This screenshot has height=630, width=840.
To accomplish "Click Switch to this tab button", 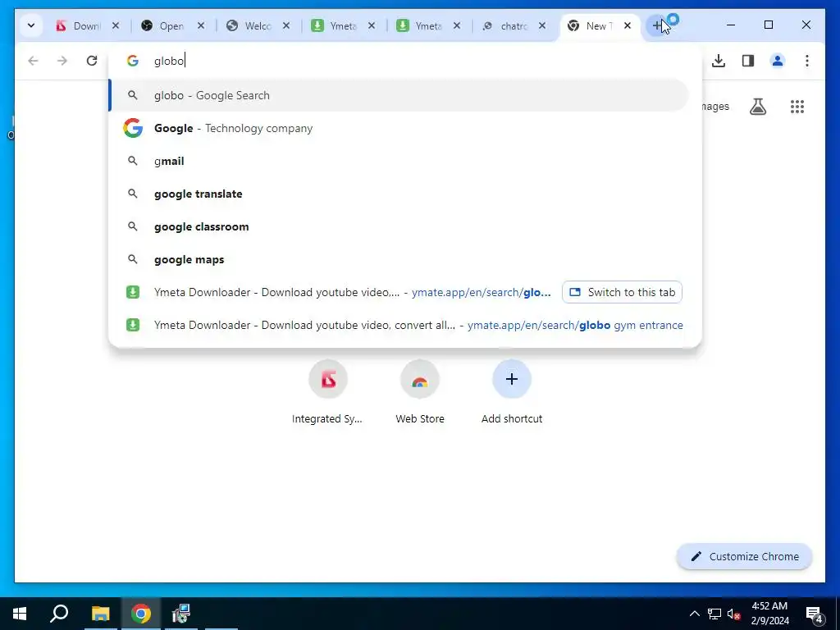I will pyautogui.click(x=622, y=292).
